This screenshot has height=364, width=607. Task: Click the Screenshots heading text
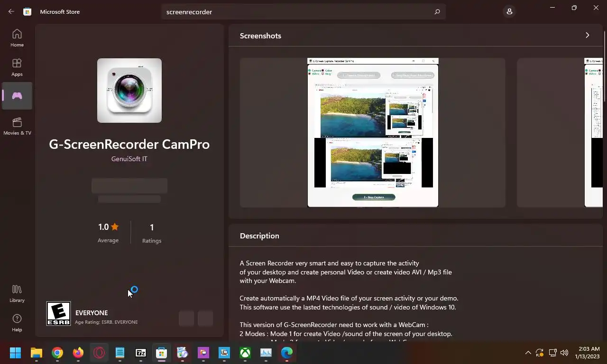(x=260, y=36)
